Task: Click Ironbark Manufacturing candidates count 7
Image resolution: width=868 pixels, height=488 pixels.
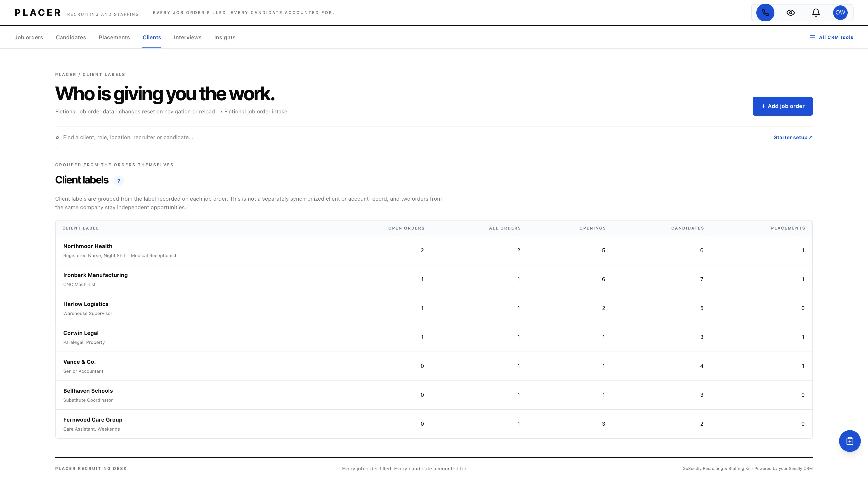Action: pos(702,279)
